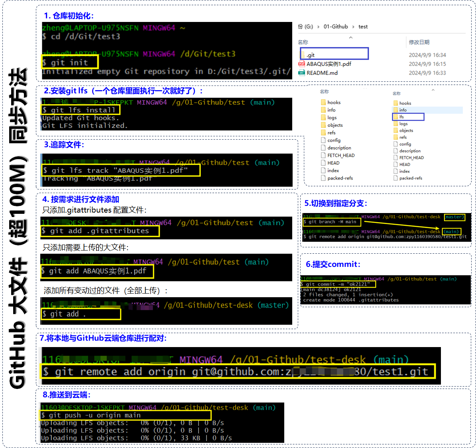
Task: Expand chevron before test in breadcrumb
Action: pos(353,27)
